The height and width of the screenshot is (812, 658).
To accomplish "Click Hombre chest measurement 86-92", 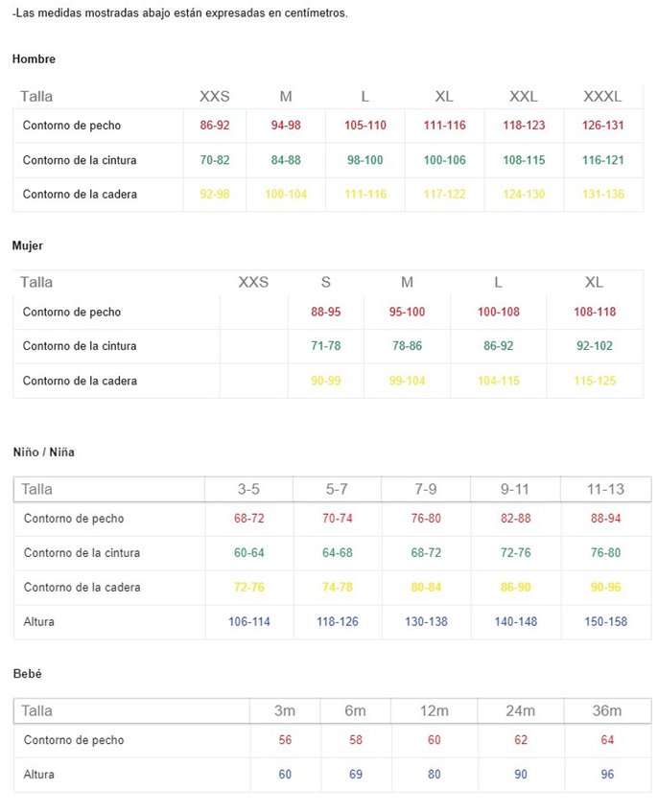I will (215, 126).
